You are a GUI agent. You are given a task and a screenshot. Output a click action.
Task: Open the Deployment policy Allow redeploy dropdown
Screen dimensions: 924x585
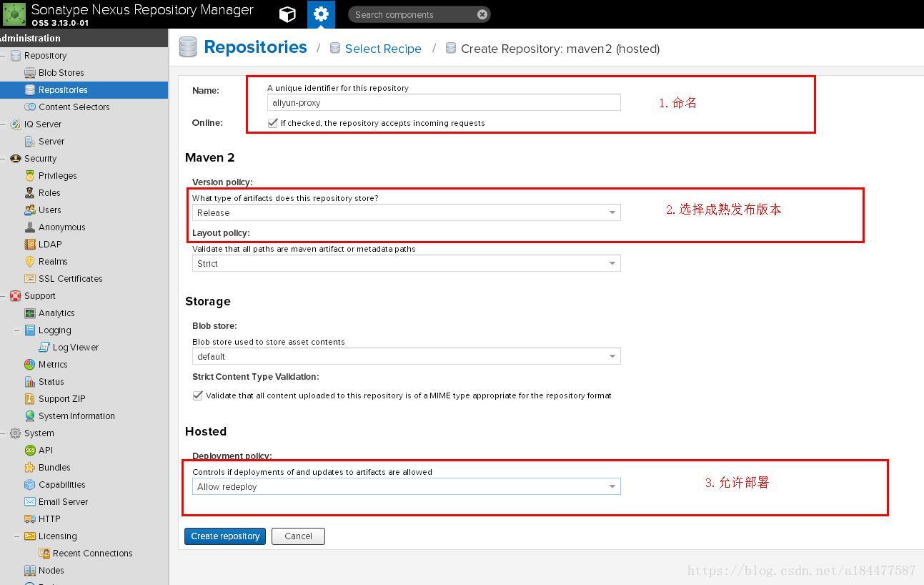click(406, 486)
